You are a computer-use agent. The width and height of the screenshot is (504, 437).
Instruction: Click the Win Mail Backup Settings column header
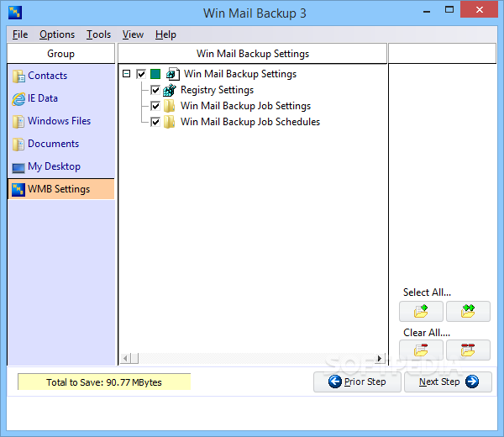[x=252, y=54]
